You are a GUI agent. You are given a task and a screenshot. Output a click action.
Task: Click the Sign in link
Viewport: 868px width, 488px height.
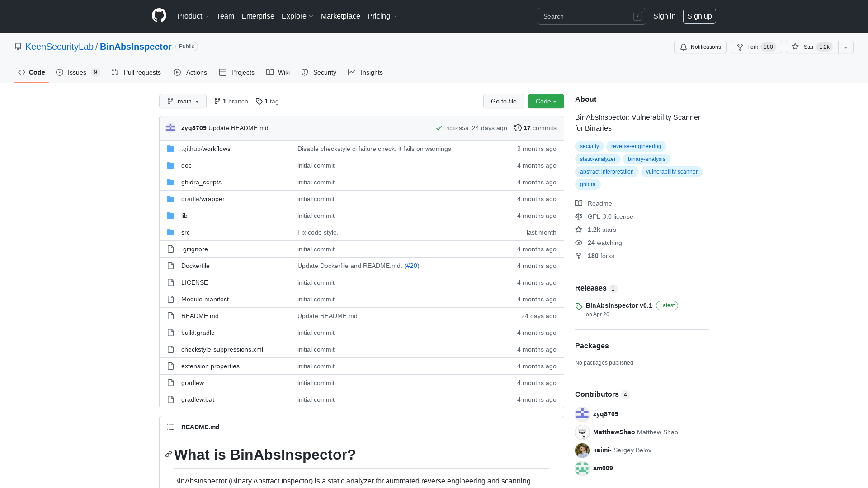pos(664,16)
